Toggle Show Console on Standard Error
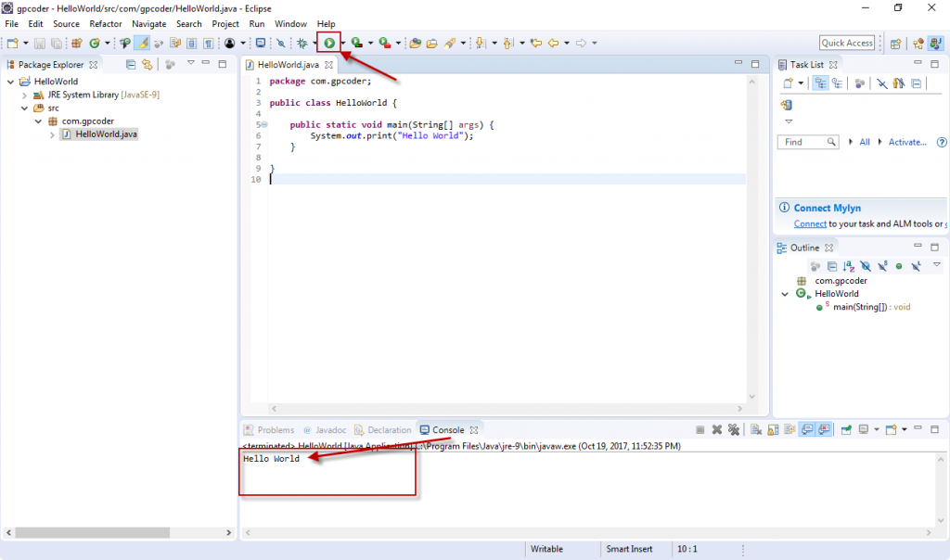 [824, 430]
